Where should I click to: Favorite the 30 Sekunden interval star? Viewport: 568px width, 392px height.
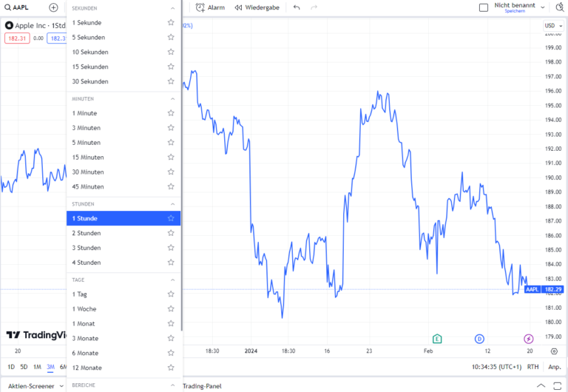pyautogui.click(x=171, y=81)
